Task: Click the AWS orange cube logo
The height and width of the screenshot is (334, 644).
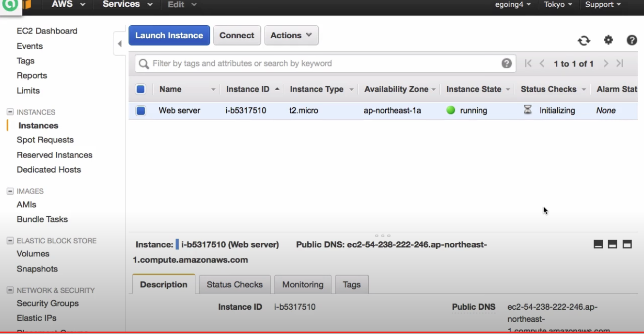Action: coord(26,4)
